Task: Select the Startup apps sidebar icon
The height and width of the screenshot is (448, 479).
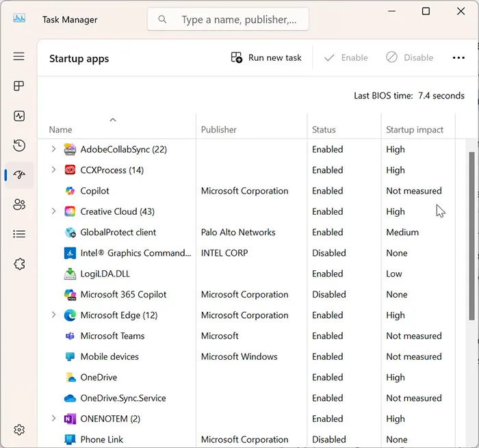Action: (19, 175)
